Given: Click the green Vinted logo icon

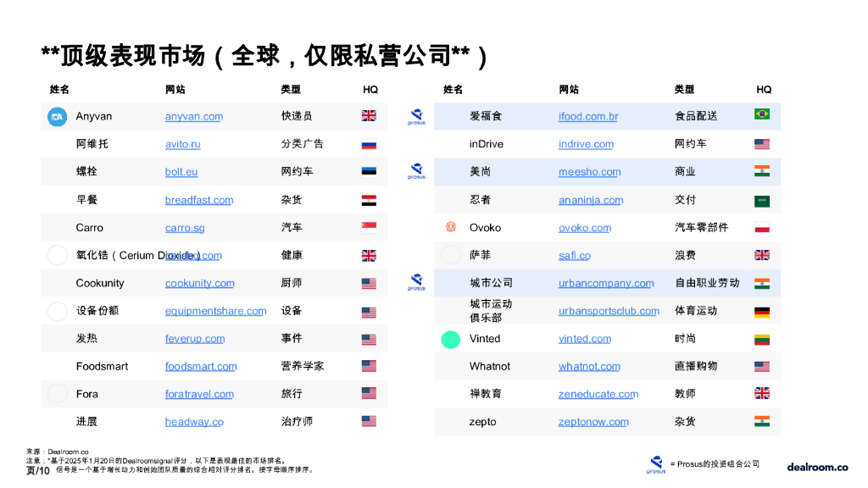Looking at the screenshot, I should coord(450,339).
